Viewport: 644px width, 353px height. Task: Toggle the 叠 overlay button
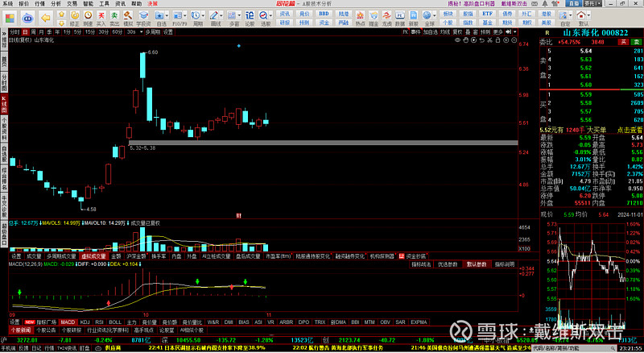[469, 31]
